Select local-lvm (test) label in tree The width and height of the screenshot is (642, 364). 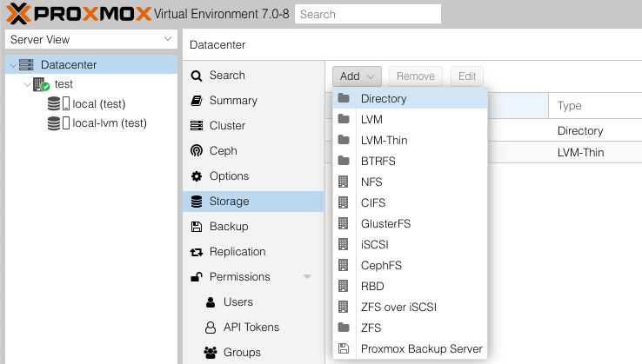[x=110, y=123]
